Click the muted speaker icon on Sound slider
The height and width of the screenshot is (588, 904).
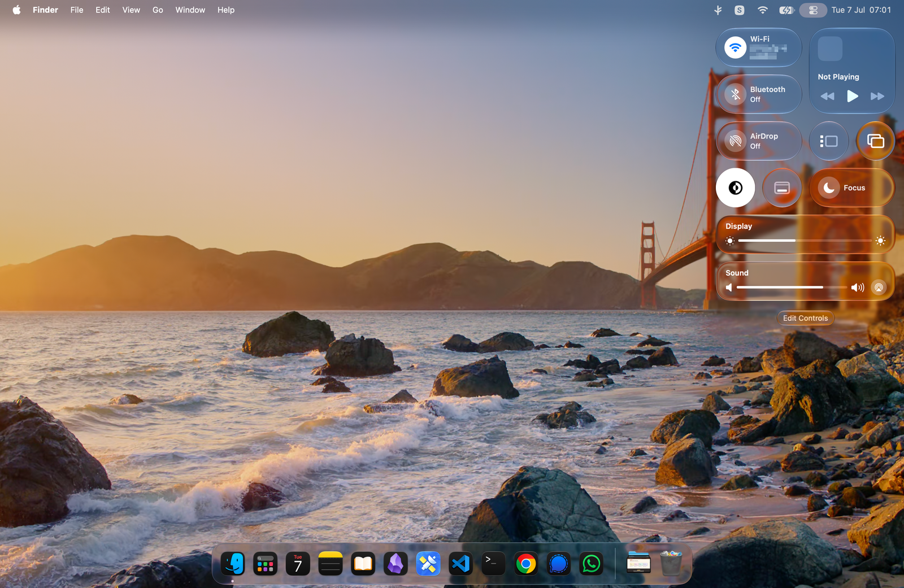click(729, 288)
